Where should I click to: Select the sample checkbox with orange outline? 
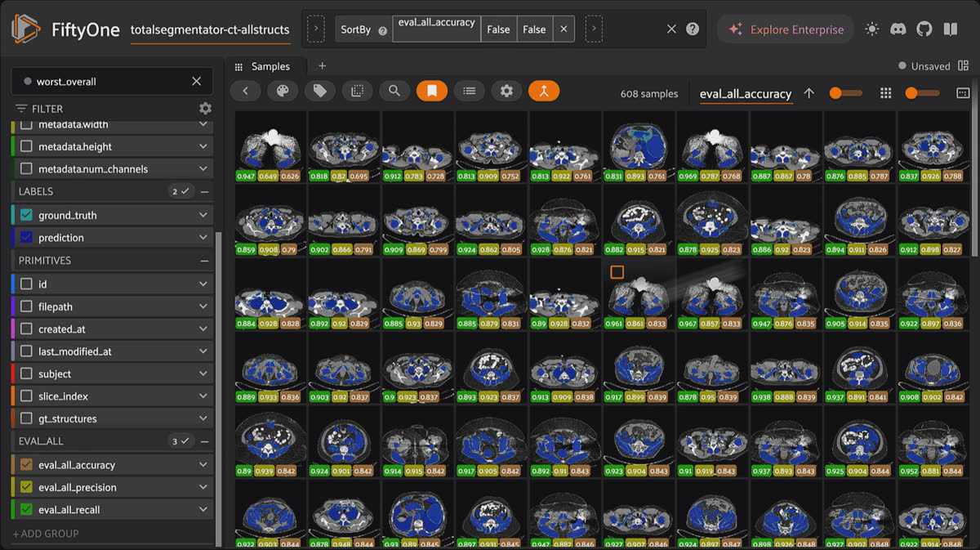point(617,272)
